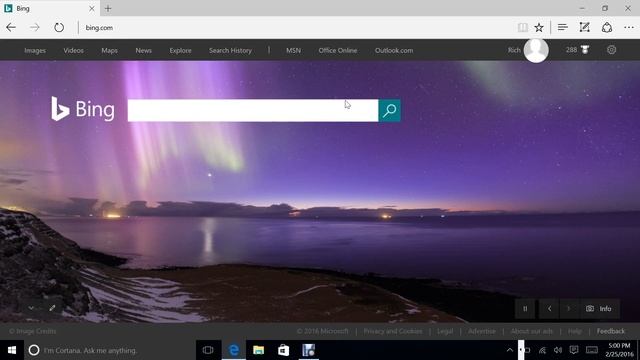
Task: Click the magnifier search button
Action: click(x=389, y=110)
